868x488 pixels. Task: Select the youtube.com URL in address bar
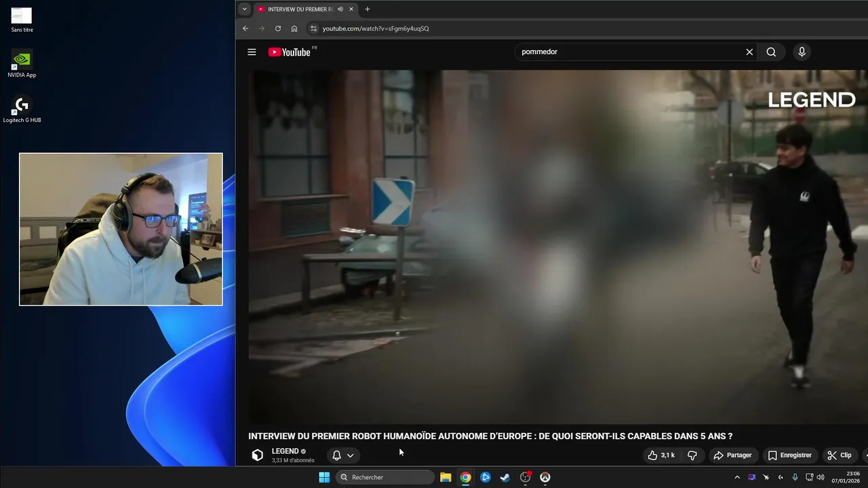coord(376,28)
